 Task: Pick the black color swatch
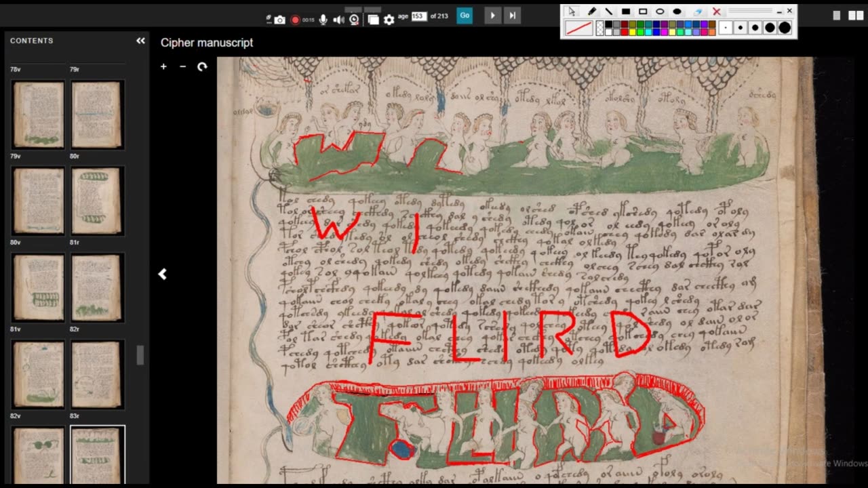coord(608,24)
